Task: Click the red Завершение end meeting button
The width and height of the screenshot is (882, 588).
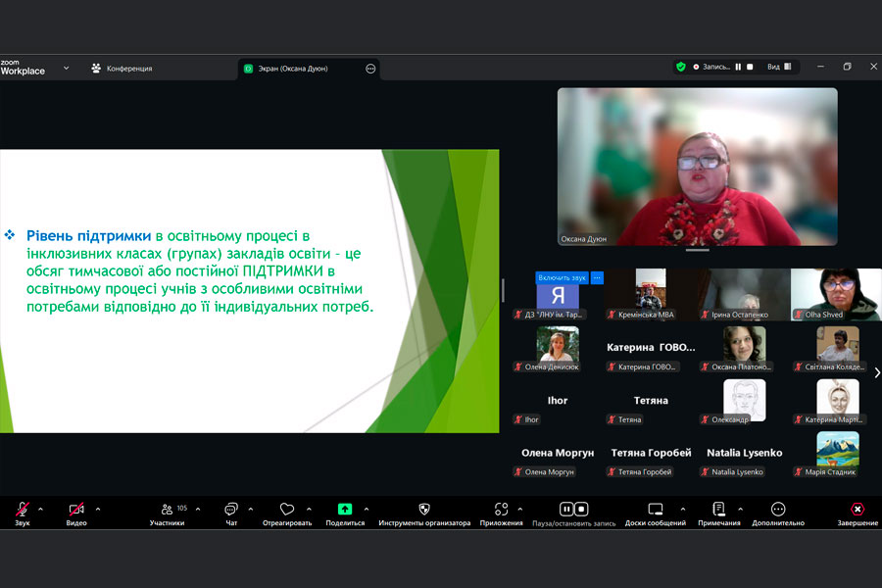Action: [857, 510]
